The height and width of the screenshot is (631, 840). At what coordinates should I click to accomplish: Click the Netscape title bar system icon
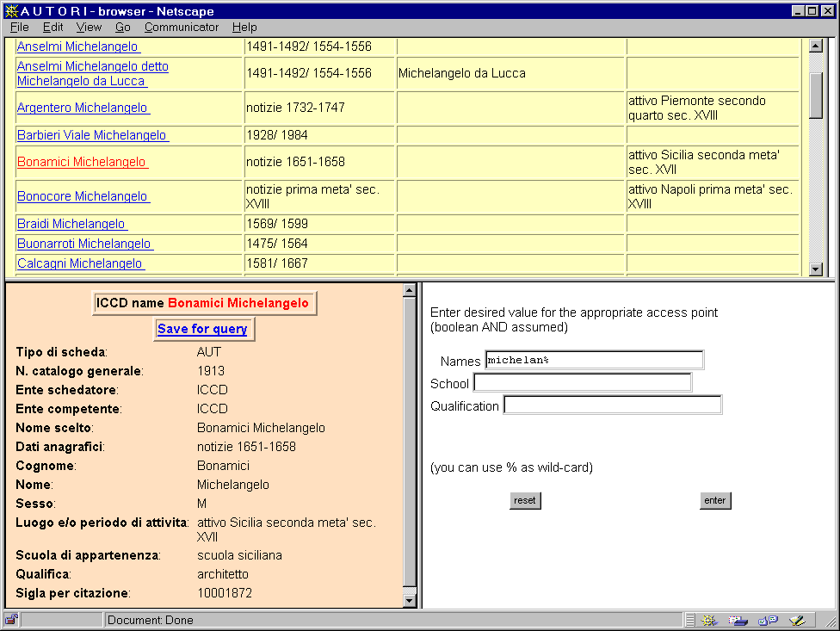(10, 10)
